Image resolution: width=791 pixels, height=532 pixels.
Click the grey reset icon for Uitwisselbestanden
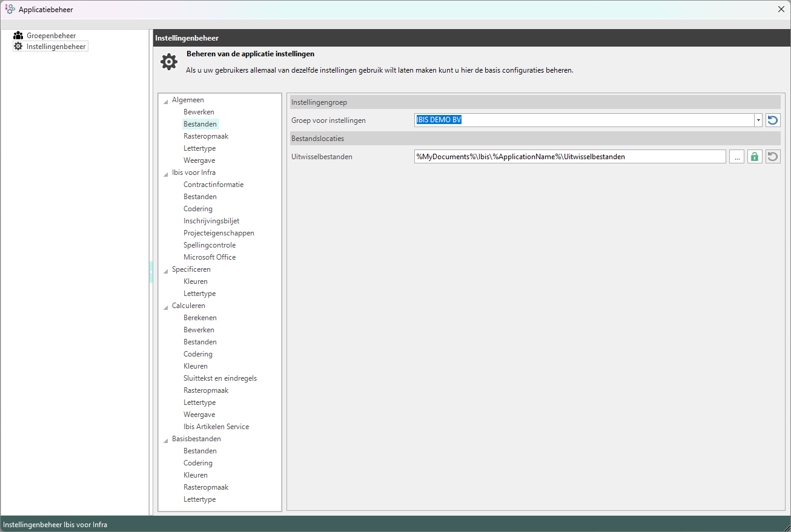tap(772, 157)
